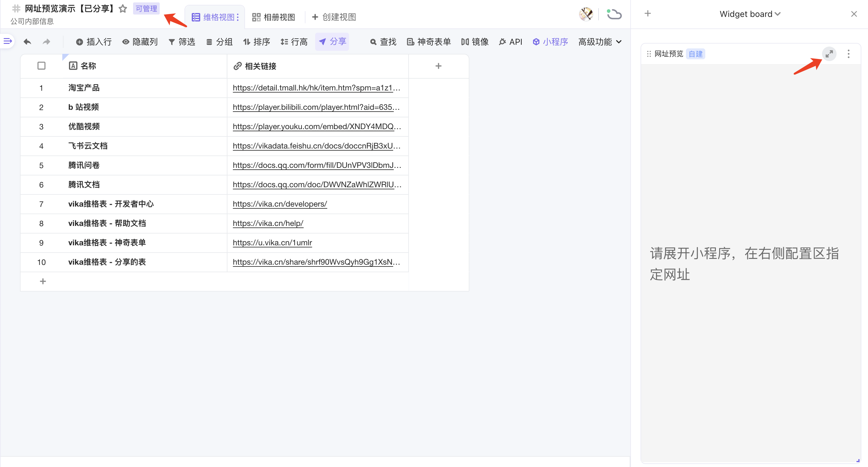Add a new column with plus header
Viewport: 868px width, 467px height.
coord(438,66)
